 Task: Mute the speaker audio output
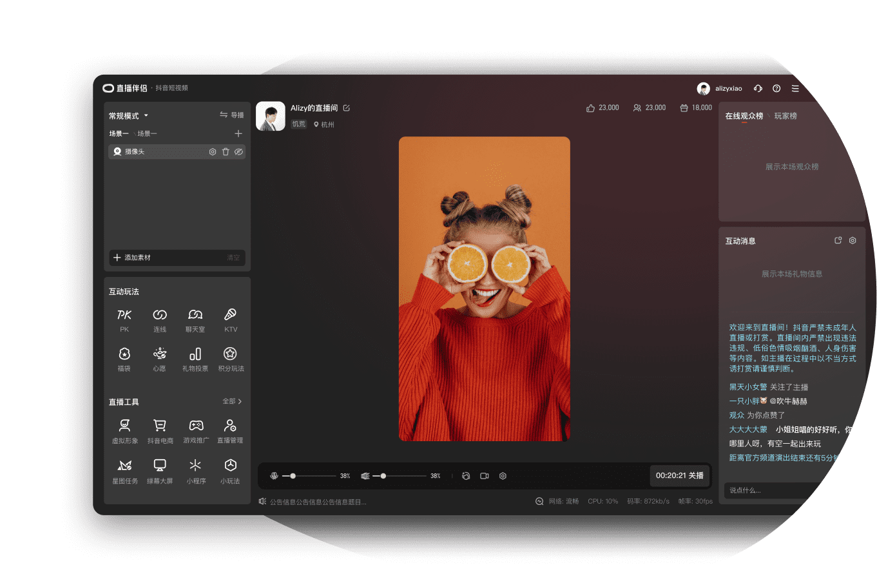coord(365,476)
